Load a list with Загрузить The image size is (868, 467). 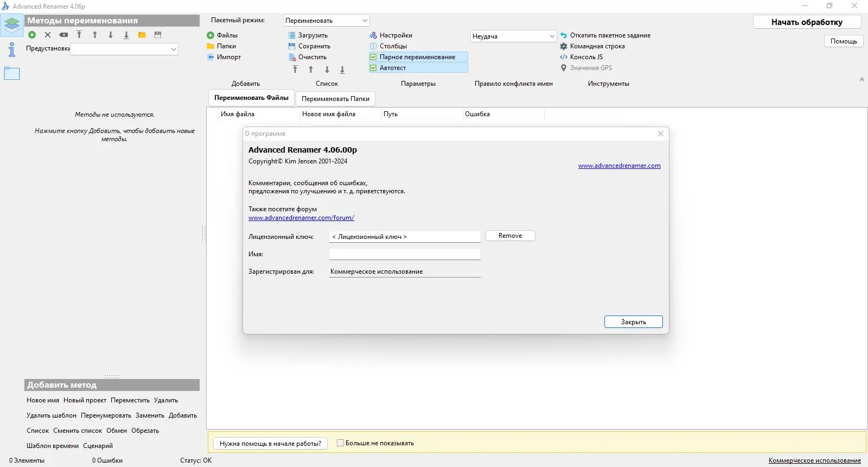(x=308, y=35)
